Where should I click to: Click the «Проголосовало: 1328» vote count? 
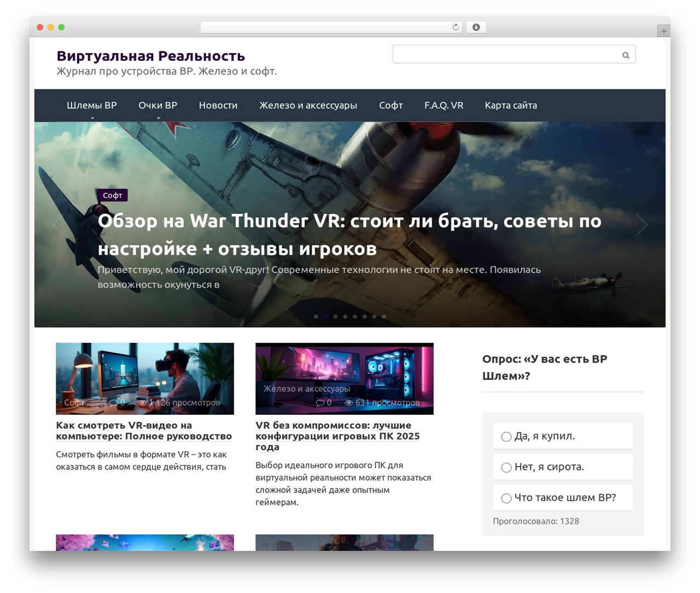pyautogui.click(x=536, y=521)
